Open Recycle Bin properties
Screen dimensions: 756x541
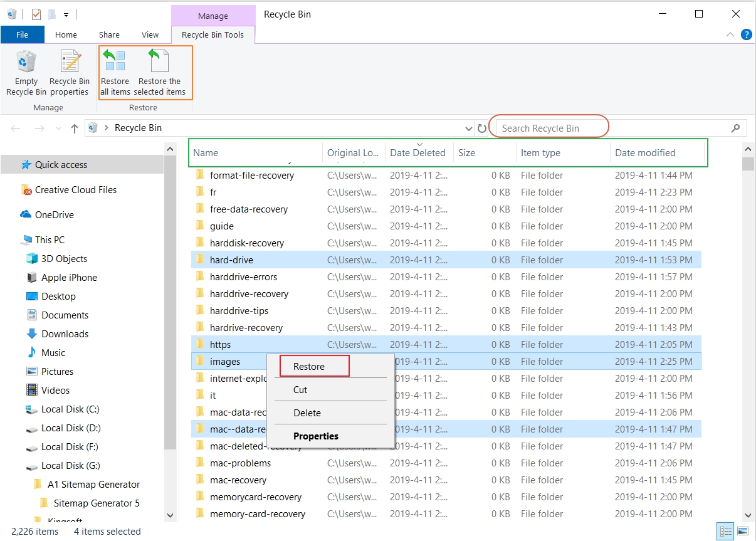pos(70,74)
